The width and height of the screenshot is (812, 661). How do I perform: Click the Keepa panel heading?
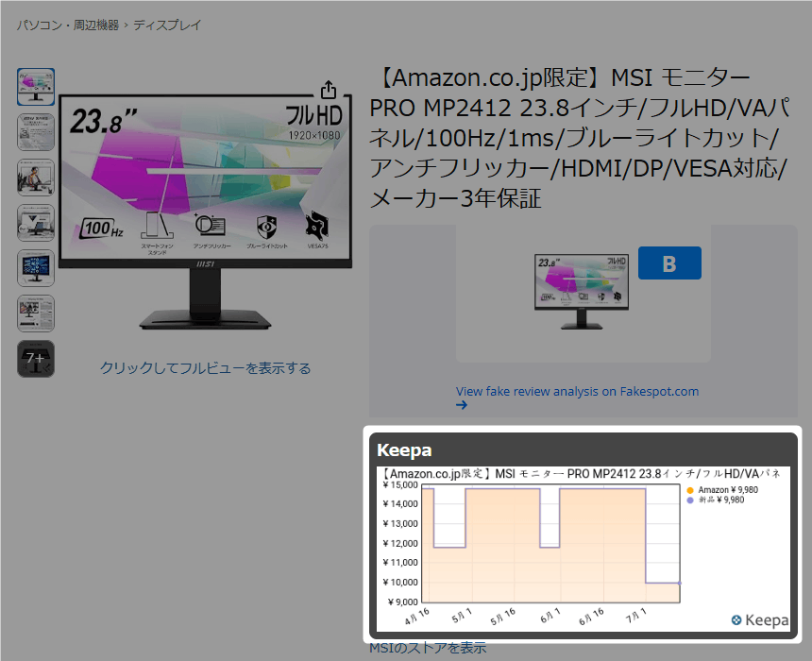pyautogui.click(x=404, y=450)
